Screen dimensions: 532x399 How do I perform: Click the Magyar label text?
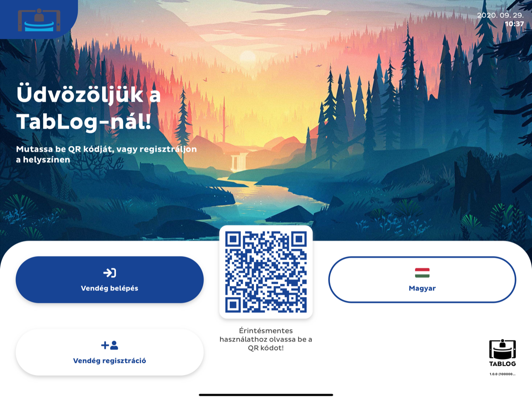[x=422, y=288]
